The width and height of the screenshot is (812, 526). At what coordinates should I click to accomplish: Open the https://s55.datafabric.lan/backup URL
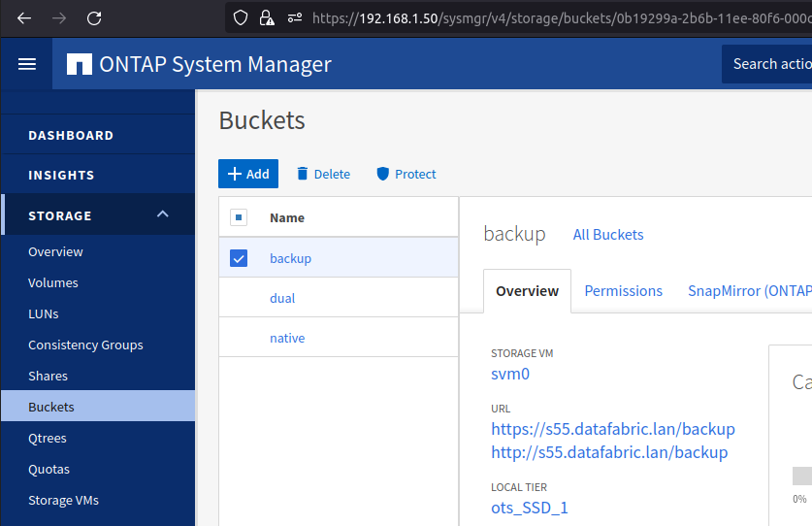pos(613,429)
